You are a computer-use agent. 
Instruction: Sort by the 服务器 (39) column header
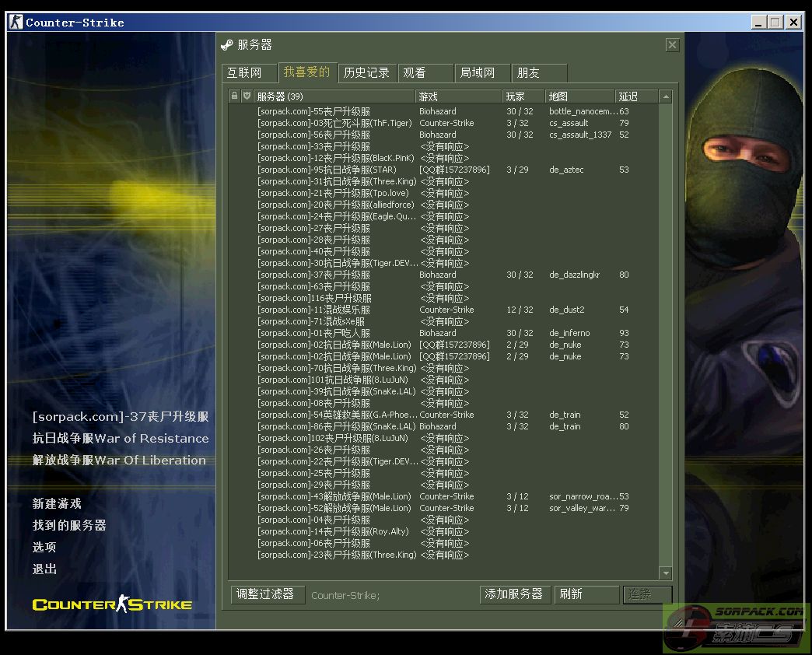coord(334,96)
